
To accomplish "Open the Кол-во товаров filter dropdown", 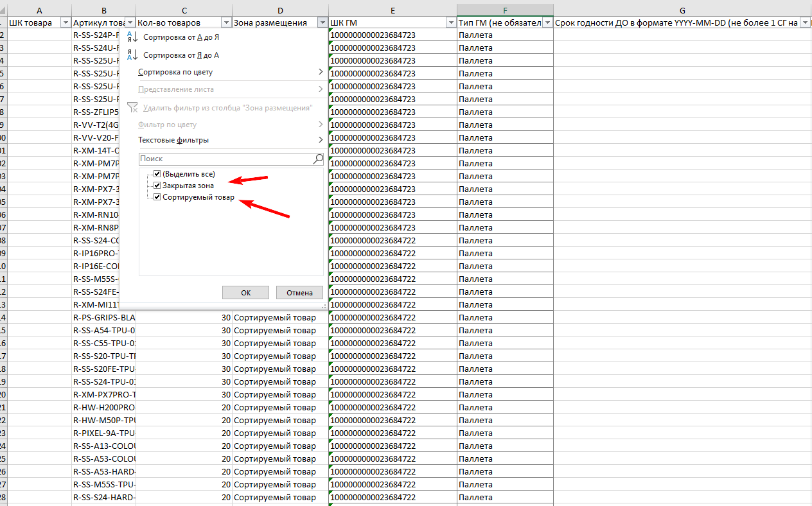I will coord(225,22).
